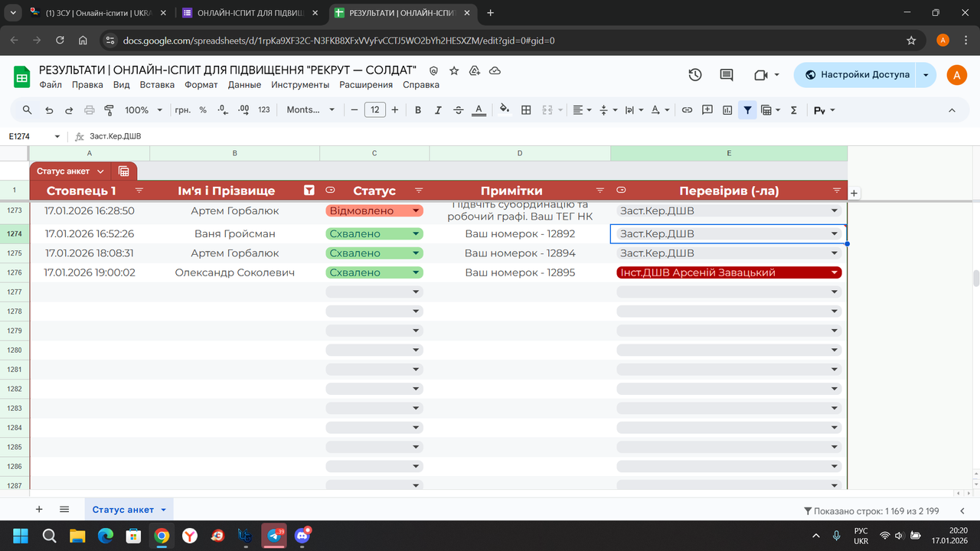
Task: Open text rotation dropdown
Action: pyautogui.click(x=659, y=110)
